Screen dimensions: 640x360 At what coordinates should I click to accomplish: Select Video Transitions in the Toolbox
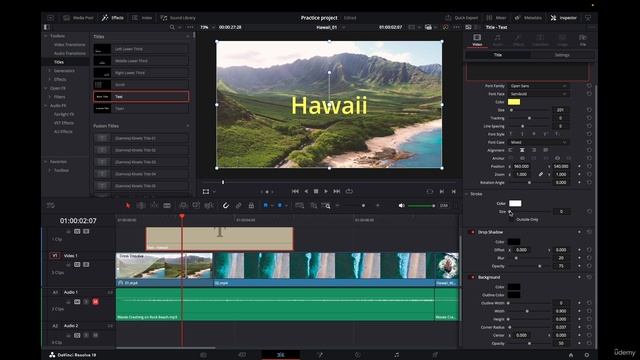[69, 44]
